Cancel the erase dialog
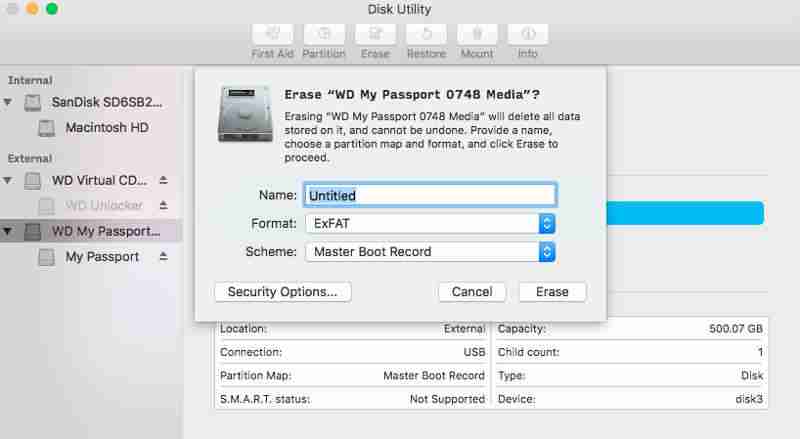The width and height of the screenshot is (800, 439). 472,292
